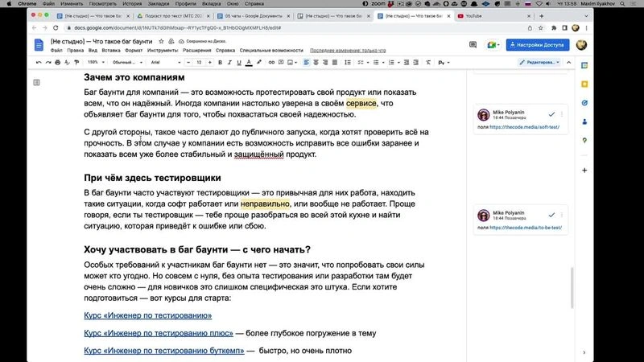Image resolution: width=644 pixels, height=362 pixels.
Task: Add a comment from the toolbar
Action: 281,63
